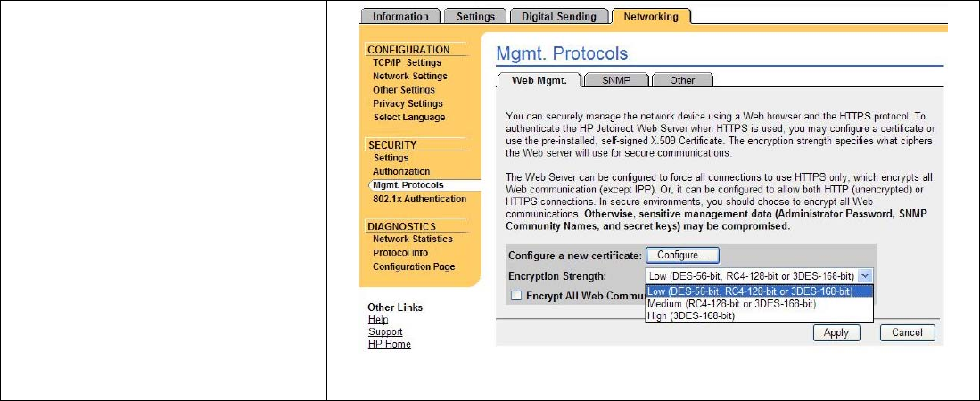The height and width of the screenshot is (401, 980).
Task: Open the Digital Sending tab
Action: (x=559, y=17)
